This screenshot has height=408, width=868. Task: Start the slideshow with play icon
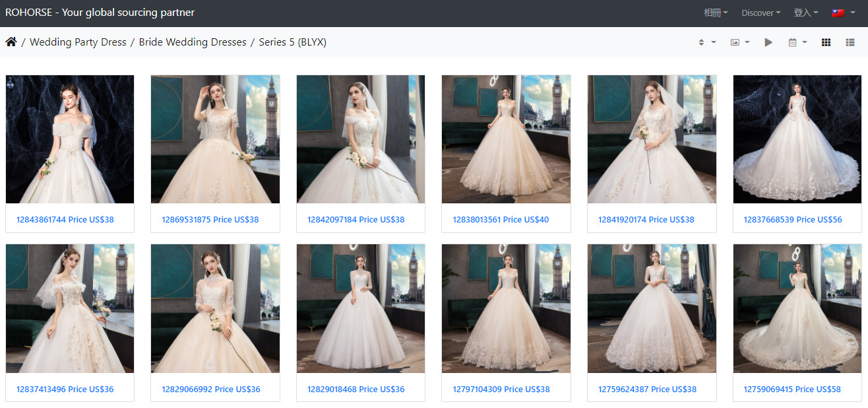(768, 42)
